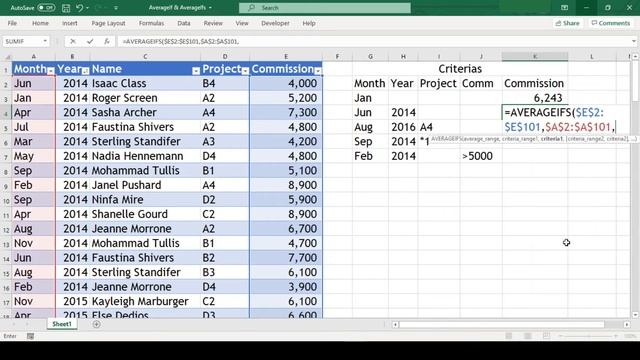Open the Review tab
Screen dimensions: 640x360
pyautogui.click(x=213, y=23)
